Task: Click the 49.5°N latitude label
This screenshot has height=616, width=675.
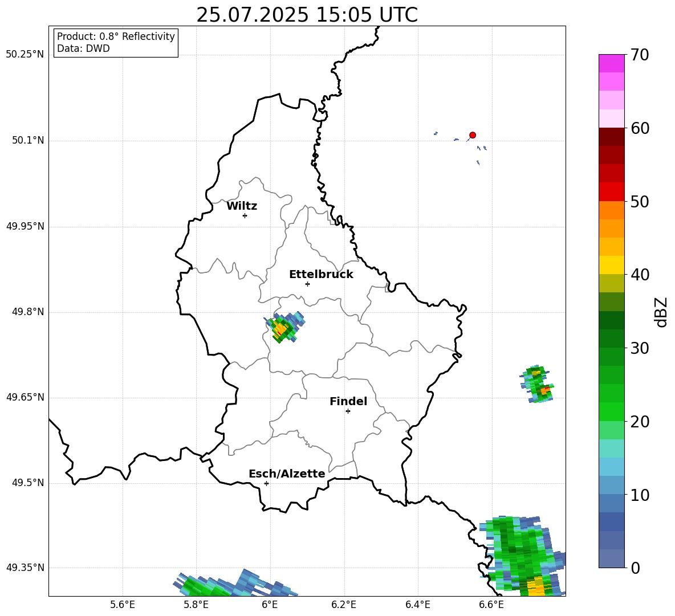Action: coord(28,483)
